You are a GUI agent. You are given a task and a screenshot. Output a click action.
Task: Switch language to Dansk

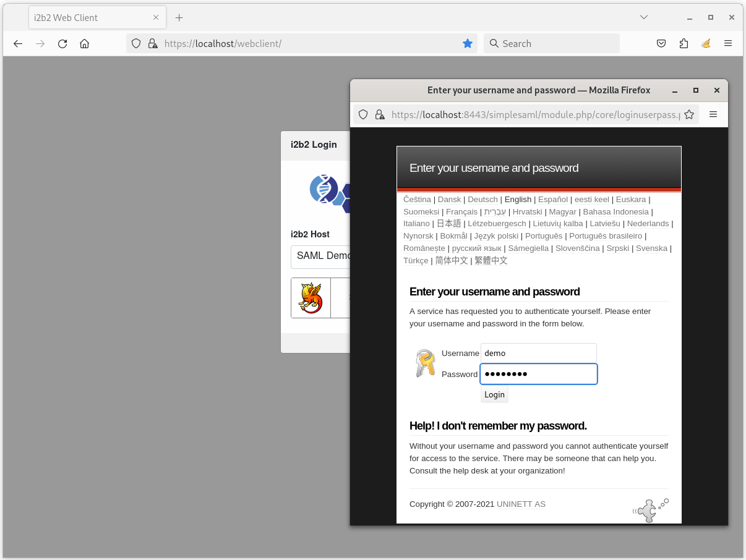[449, 199]
